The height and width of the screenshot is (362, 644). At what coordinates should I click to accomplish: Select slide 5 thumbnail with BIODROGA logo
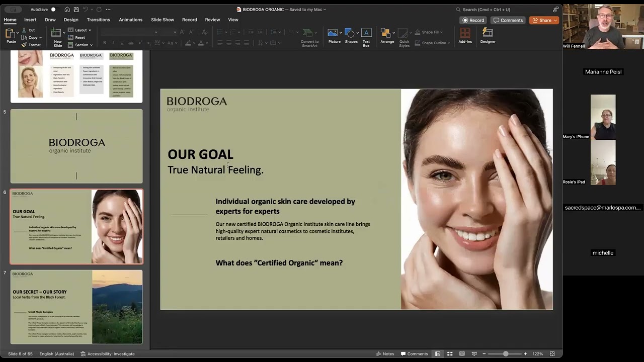click(76, 146)
